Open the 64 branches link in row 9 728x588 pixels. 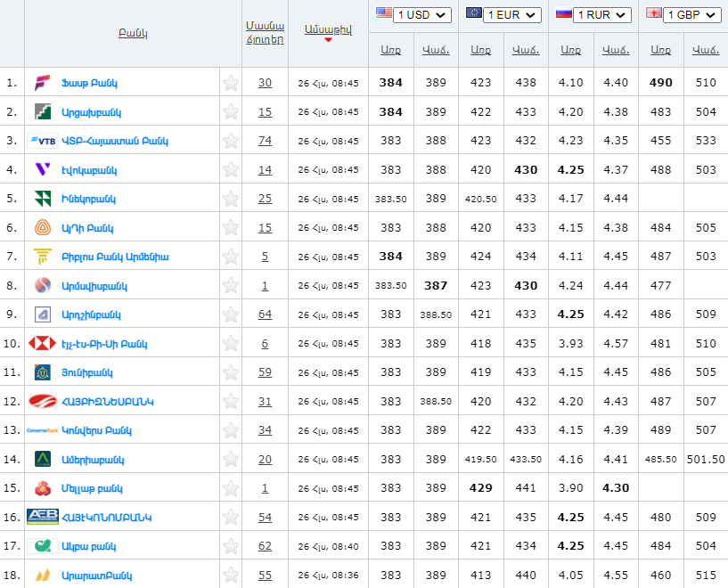266,314
